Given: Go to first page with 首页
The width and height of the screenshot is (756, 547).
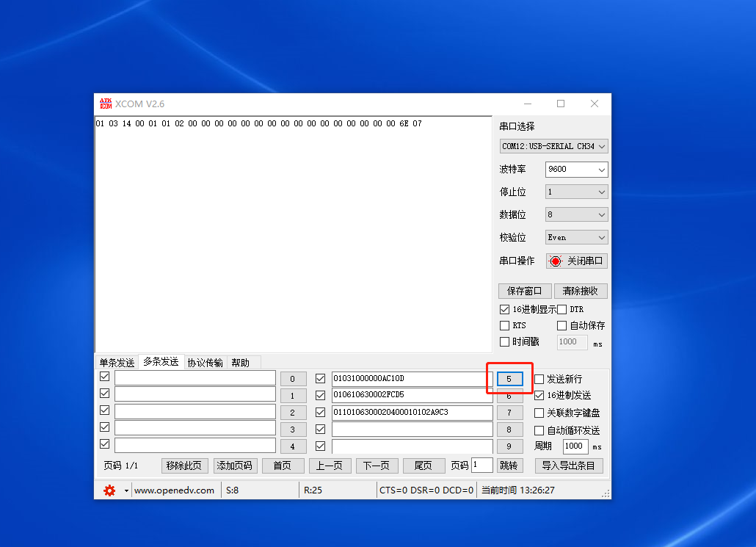Looking at the screenshot, I should (x=283, y=466).
